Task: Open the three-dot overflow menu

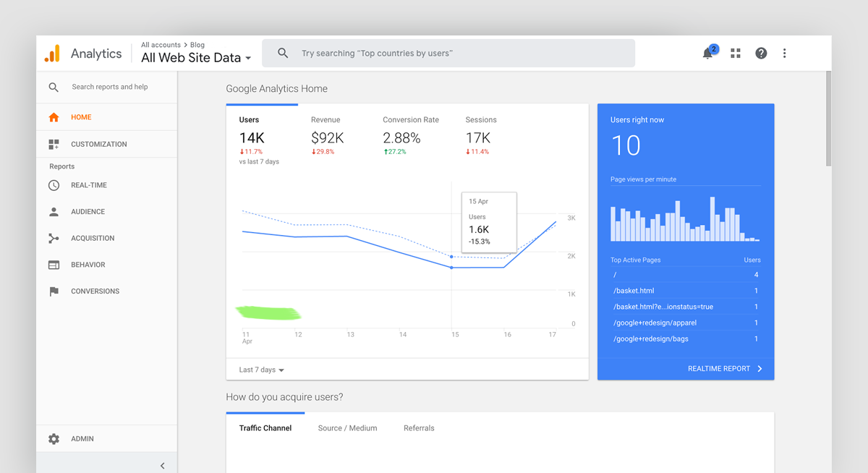Action: coord(784,53)
